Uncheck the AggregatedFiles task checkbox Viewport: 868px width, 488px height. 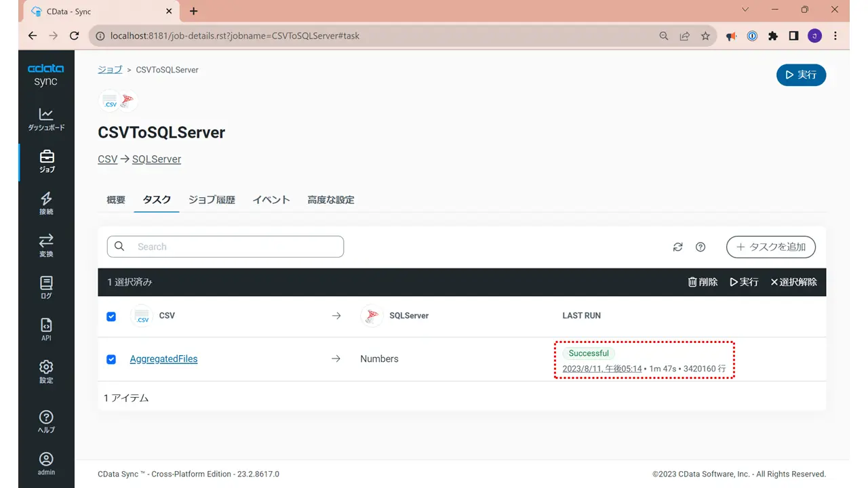click(x=111, y=359)
